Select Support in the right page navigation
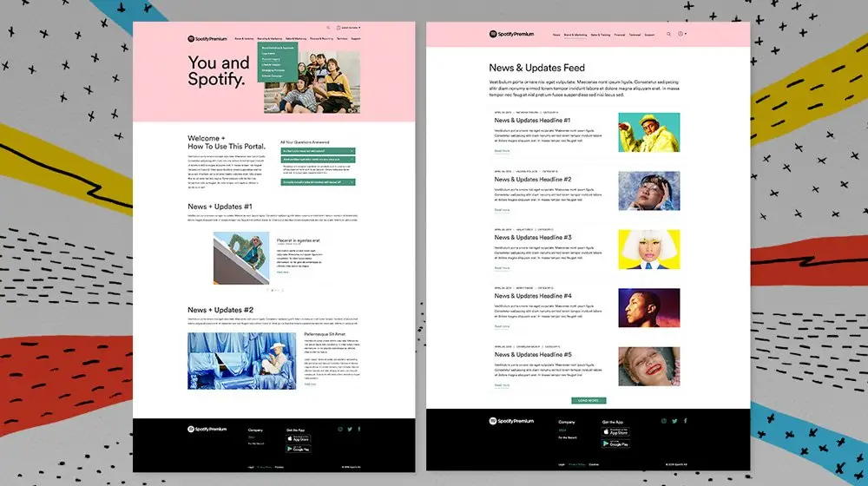 pos(649,35)
